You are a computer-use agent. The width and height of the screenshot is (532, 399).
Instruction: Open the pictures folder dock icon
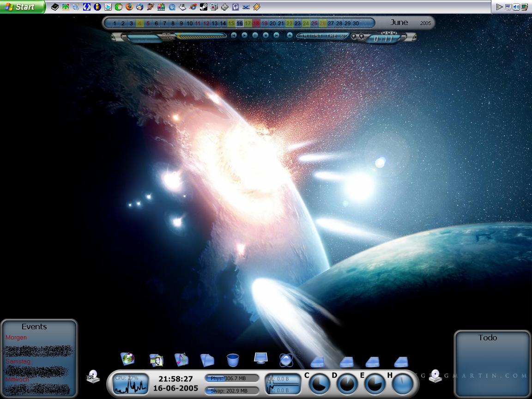[157, 360]
